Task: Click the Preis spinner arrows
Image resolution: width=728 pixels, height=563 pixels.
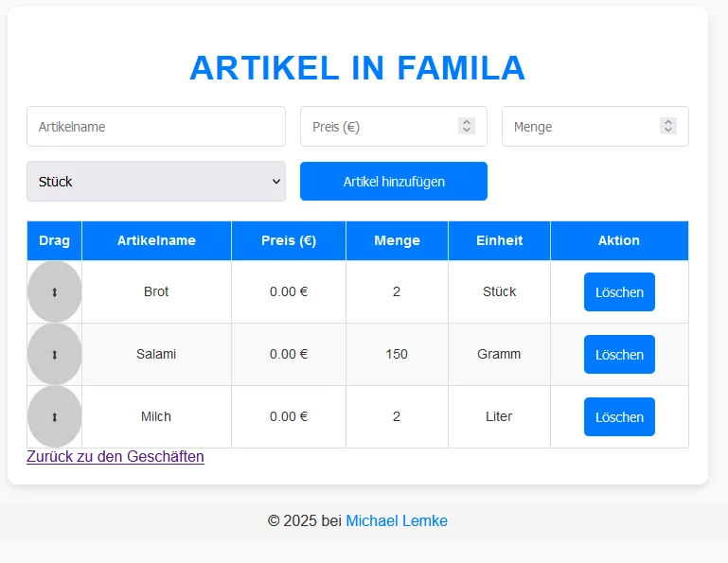Action: (x=467, y=126)
